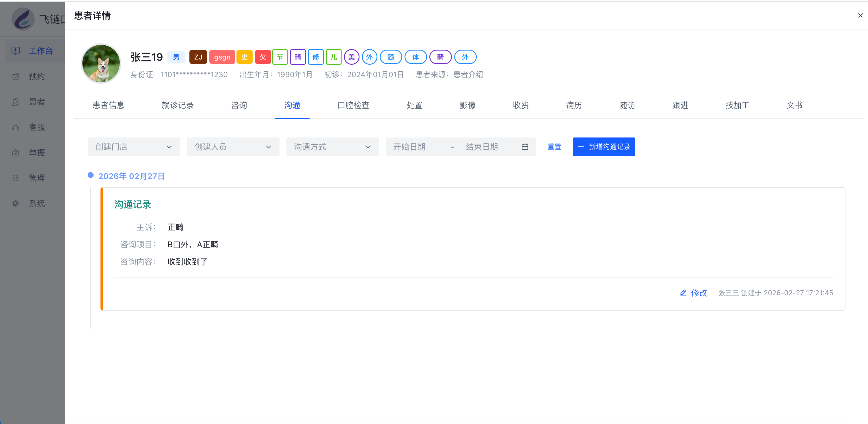Screen dimensions: 868x424
Task: Click the 结束日期 input field
Action: coord(489,147)
